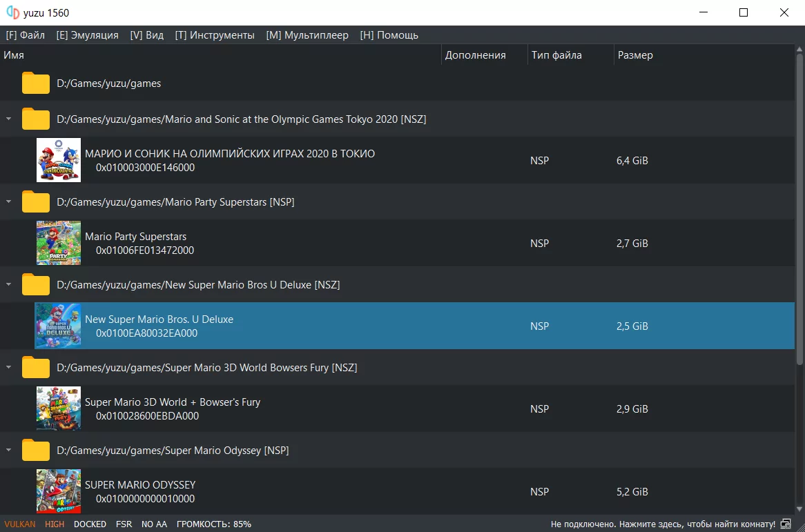This screenshot has width=805, height=532.
Task: Toggle DOCKED mode in status bar
Action: coord(90,524)
